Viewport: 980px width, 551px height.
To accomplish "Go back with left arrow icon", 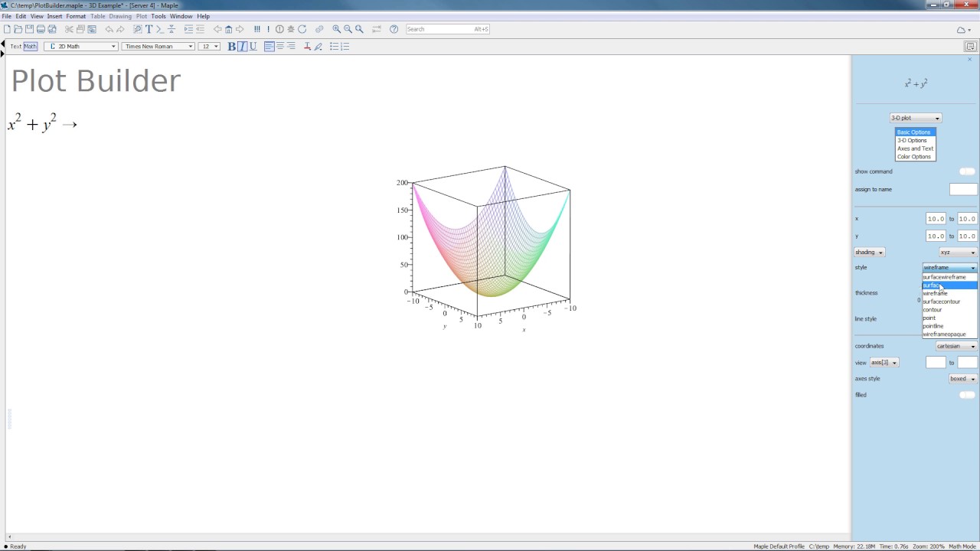I will coord(217,29).
